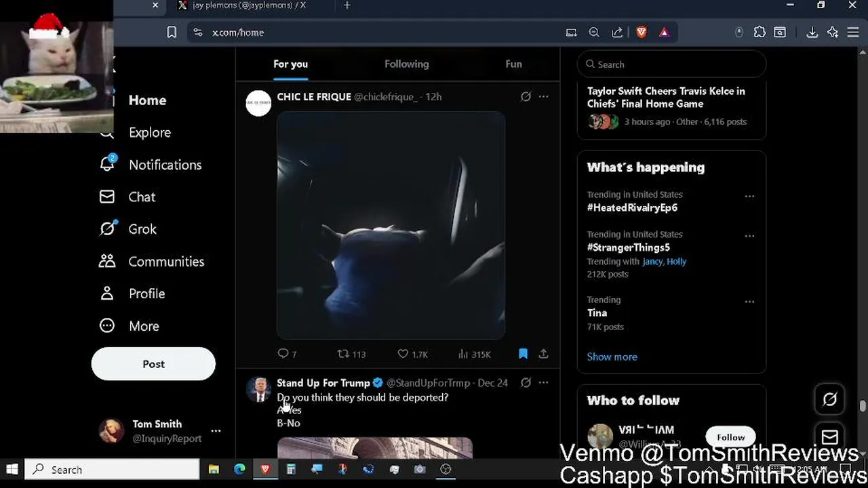Open Grok from the left sidebar

tap(142, 229)
